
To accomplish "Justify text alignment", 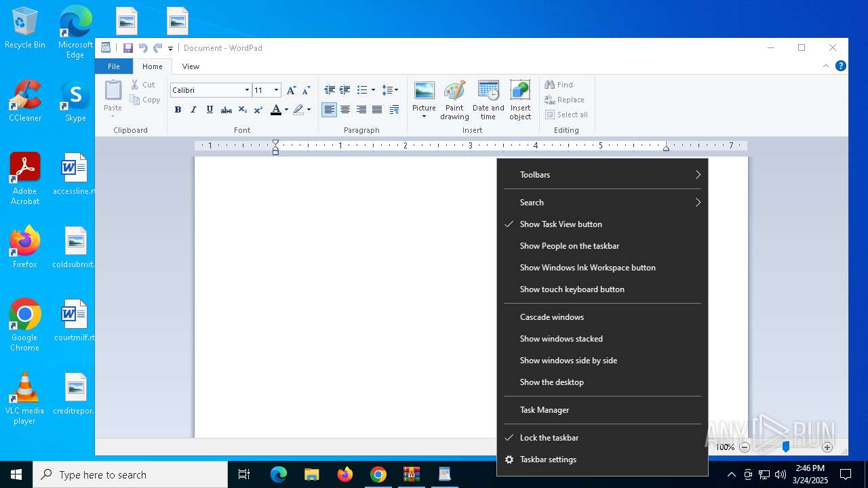I will (x=377, y=110).
